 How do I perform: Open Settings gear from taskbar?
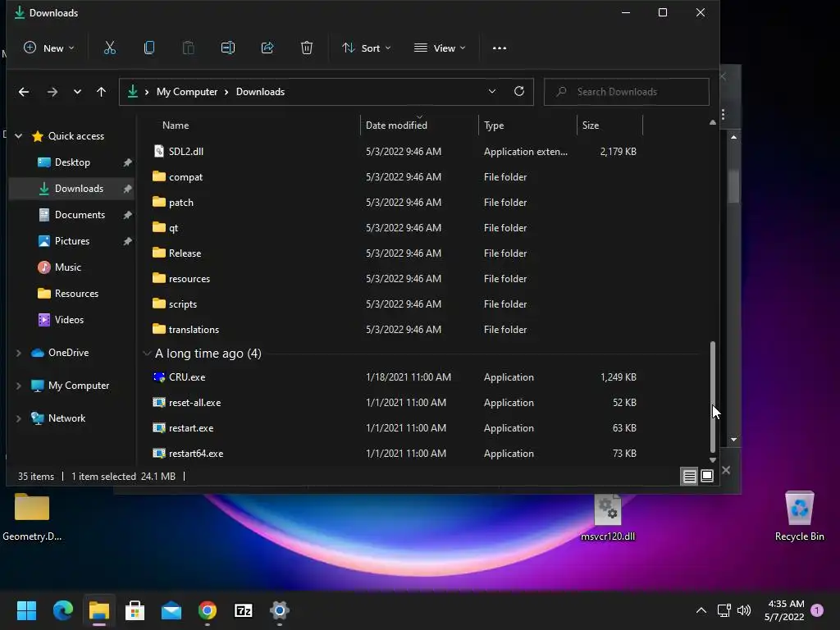coord(279,610)
